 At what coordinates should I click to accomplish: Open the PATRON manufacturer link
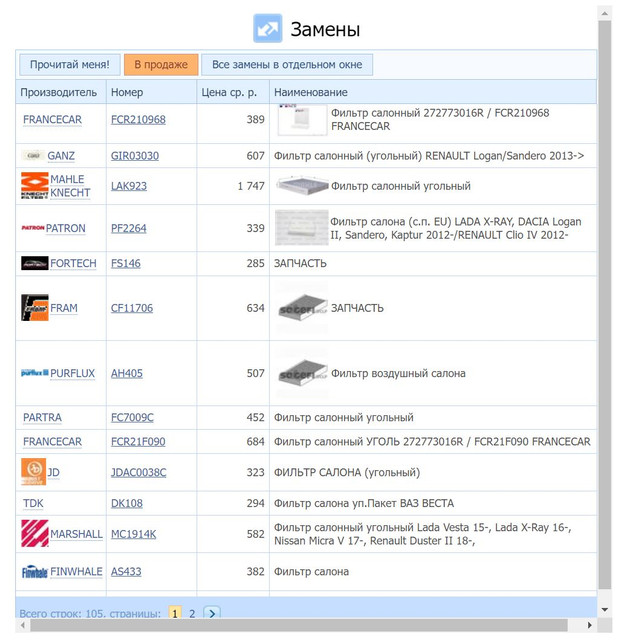(66, 228)
